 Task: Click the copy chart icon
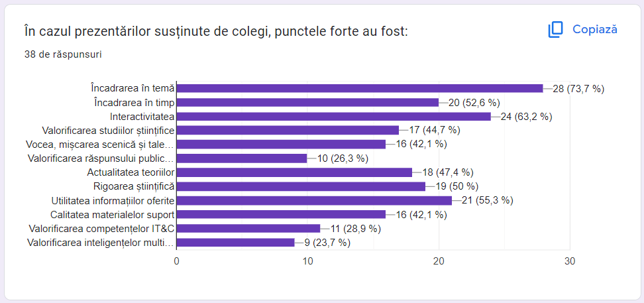[x=555, y=30]
